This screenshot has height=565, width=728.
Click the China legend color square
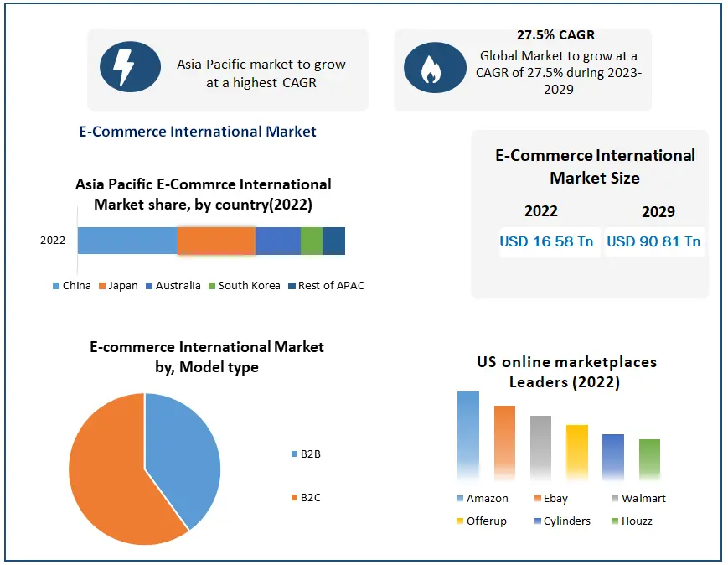56,286
